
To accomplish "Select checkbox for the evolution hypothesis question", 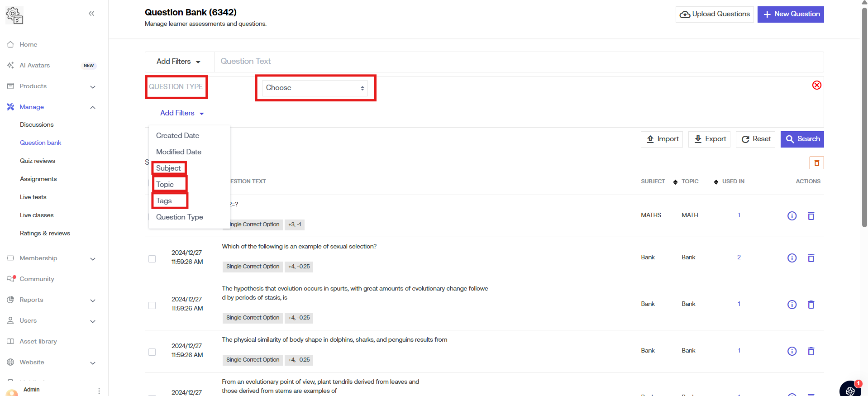I will tap(152, 305).
